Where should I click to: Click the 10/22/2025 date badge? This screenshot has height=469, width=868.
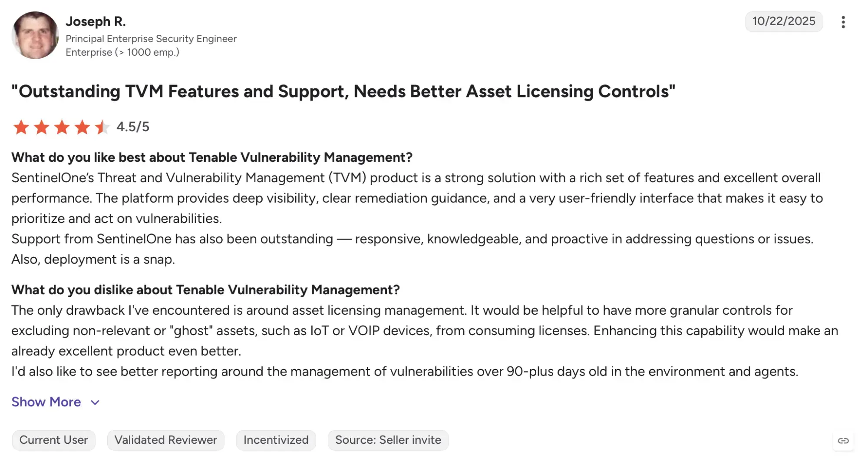(x=784, y=21)
